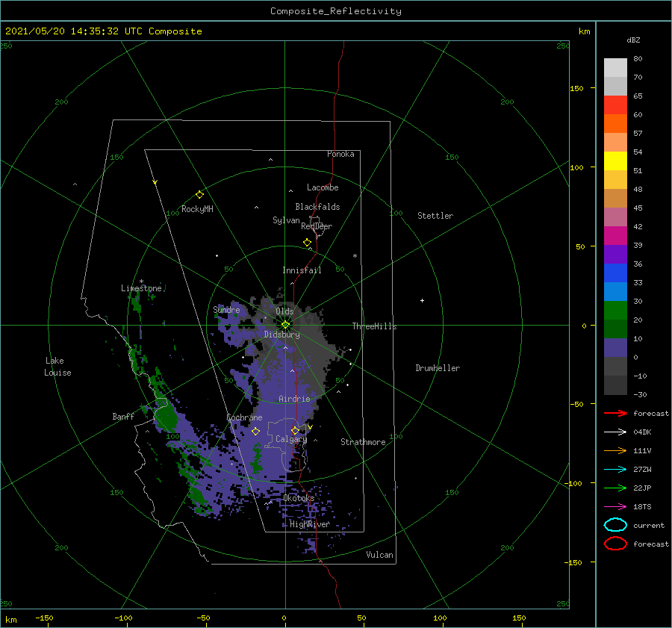
Task: Click the Strathmore city label
Action: click(x=363, y=442)
